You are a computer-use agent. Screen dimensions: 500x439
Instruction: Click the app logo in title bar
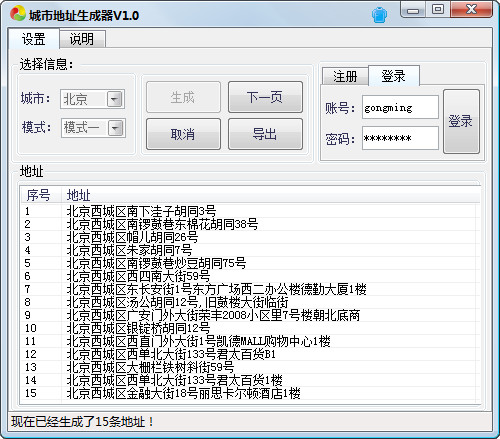click(18, 13)
